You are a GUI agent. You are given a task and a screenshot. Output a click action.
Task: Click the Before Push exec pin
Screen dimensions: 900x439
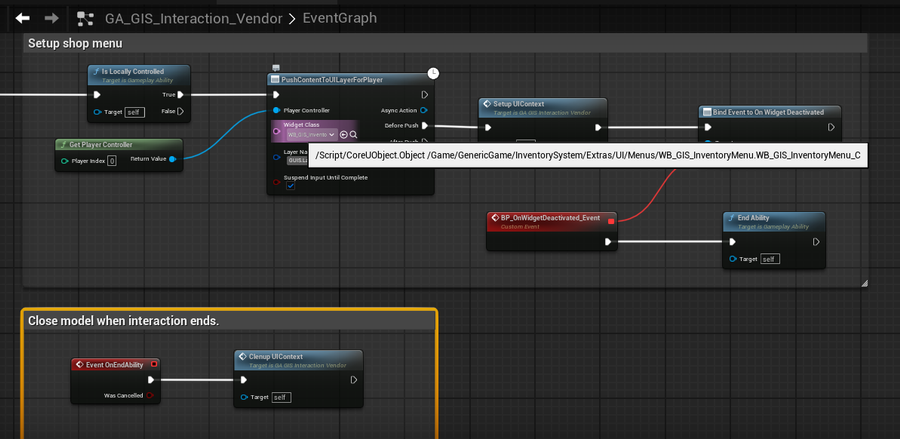point(425,126)
